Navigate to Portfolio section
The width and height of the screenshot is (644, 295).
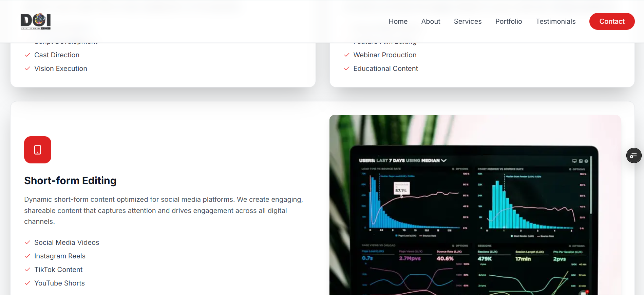pyautogui.click(x=509, y=21)
